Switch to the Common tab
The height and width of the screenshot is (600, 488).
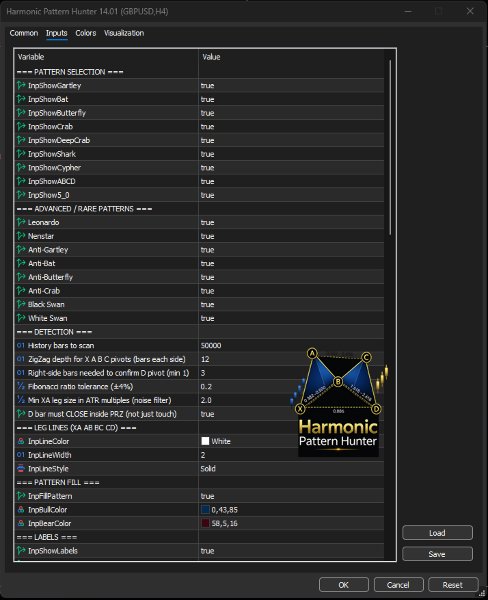click(x=24, y=33)
